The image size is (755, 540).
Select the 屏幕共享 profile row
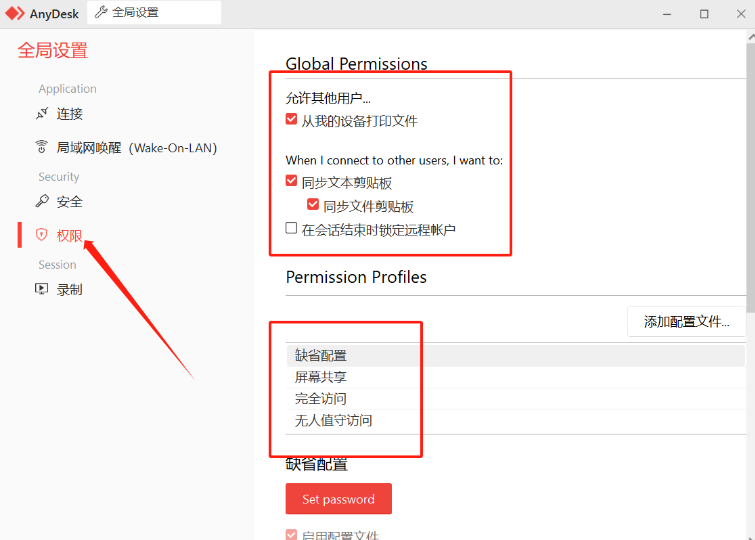(515, 377)
